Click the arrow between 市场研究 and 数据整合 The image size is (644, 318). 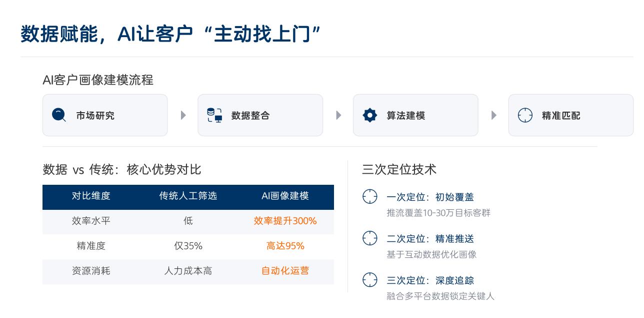coord(183,115)
